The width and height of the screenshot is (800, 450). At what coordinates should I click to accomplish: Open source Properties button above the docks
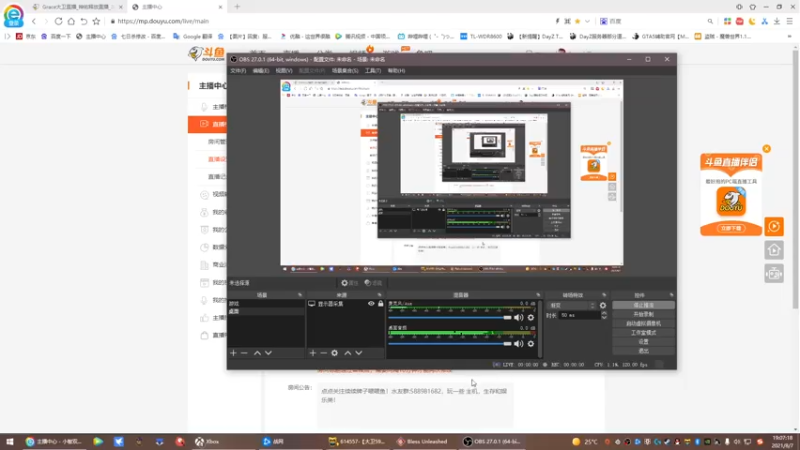pos(350,283)
